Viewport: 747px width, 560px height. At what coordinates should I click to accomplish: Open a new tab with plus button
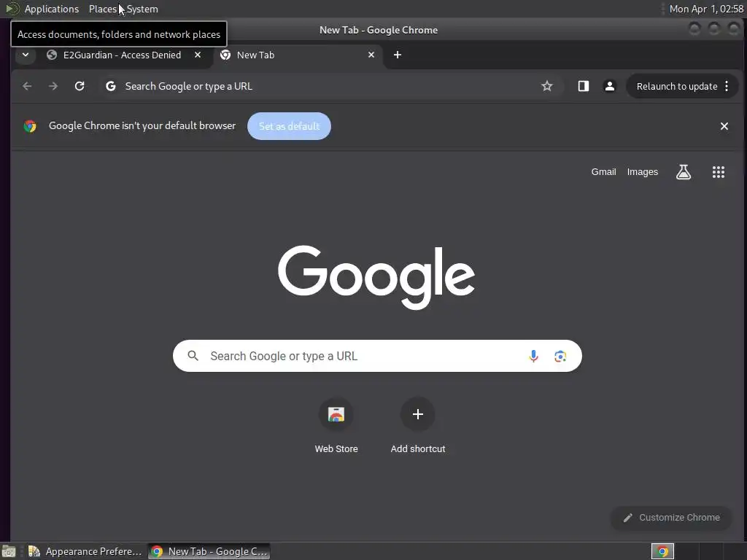pyautogui.click(x=398, y=55)
